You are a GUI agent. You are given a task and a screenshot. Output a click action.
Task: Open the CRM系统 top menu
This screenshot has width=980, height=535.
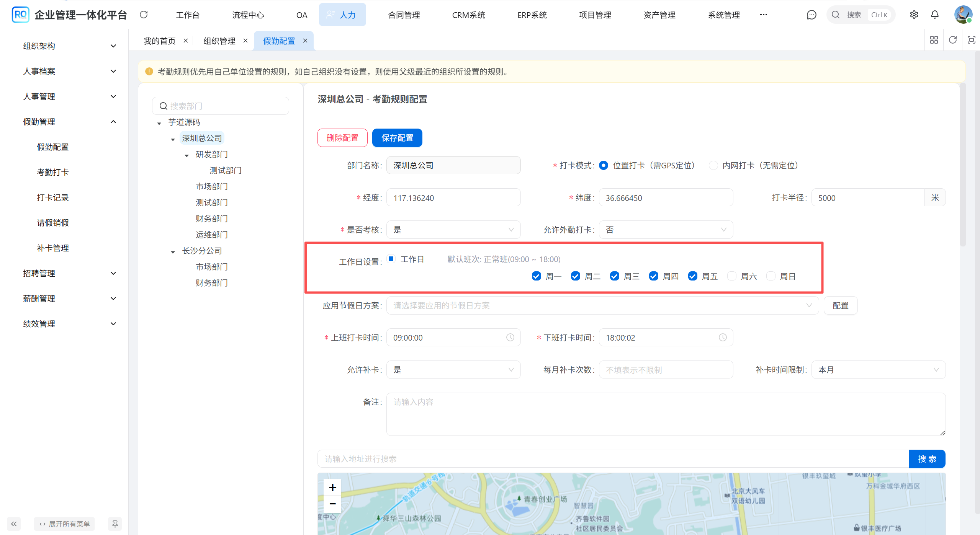pyautogui.click(x=468, y=15)
